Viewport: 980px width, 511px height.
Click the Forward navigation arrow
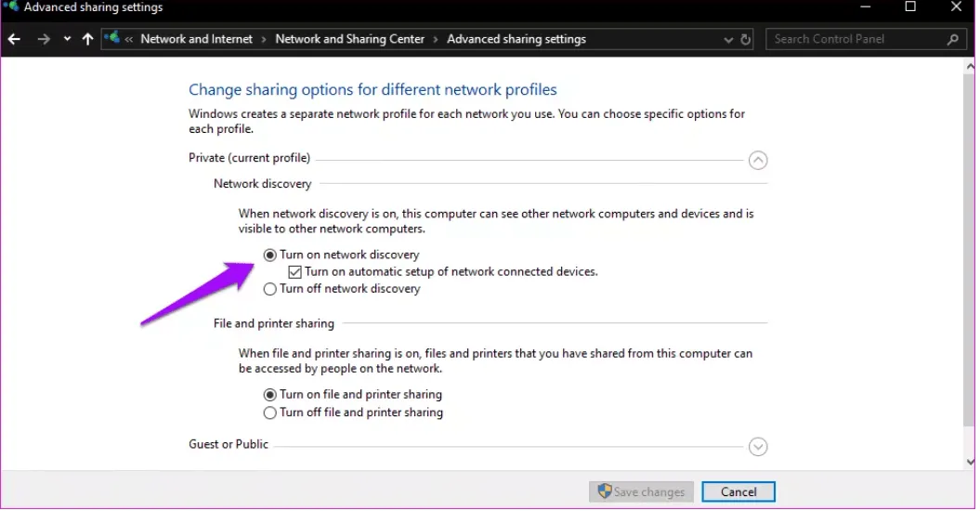(44, 39)
